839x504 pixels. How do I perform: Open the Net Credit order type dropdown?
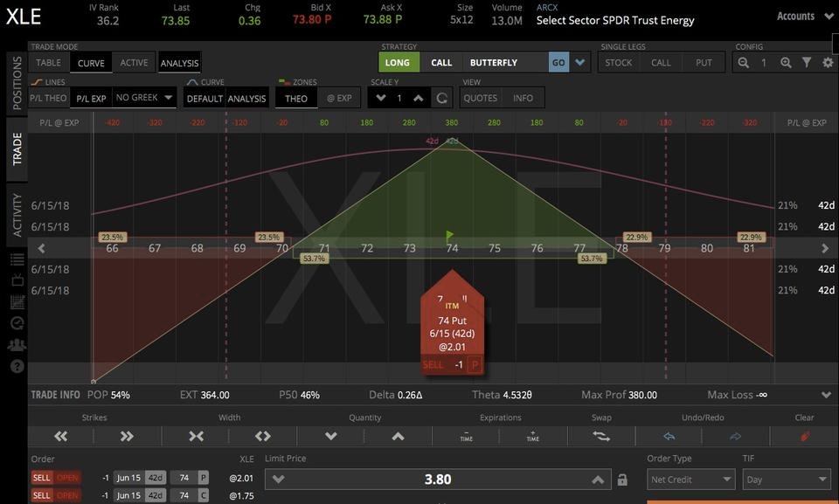click(690, 480)
